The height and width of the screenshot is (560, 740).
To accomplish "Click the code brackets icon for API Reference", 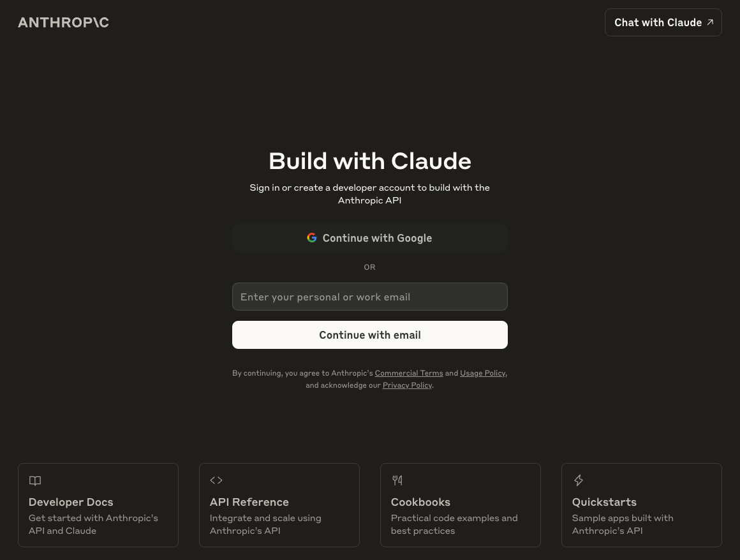I will coord(216,480).
